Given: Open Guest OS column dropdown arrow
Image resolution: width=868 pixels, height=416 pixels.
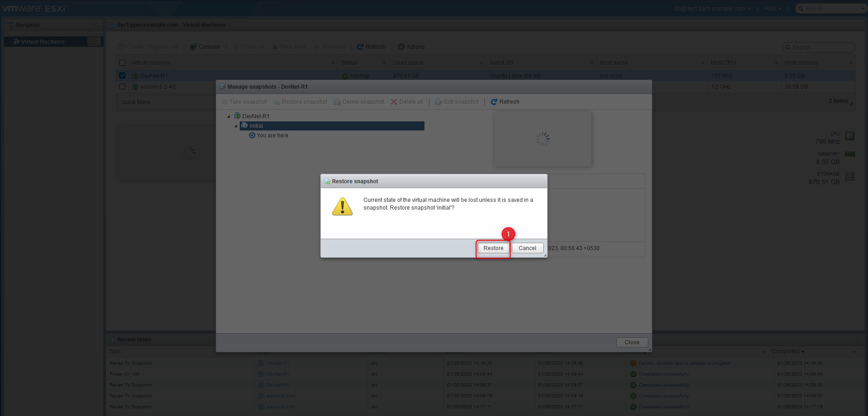Looking at the screenshot, I should tap(592, 63).
